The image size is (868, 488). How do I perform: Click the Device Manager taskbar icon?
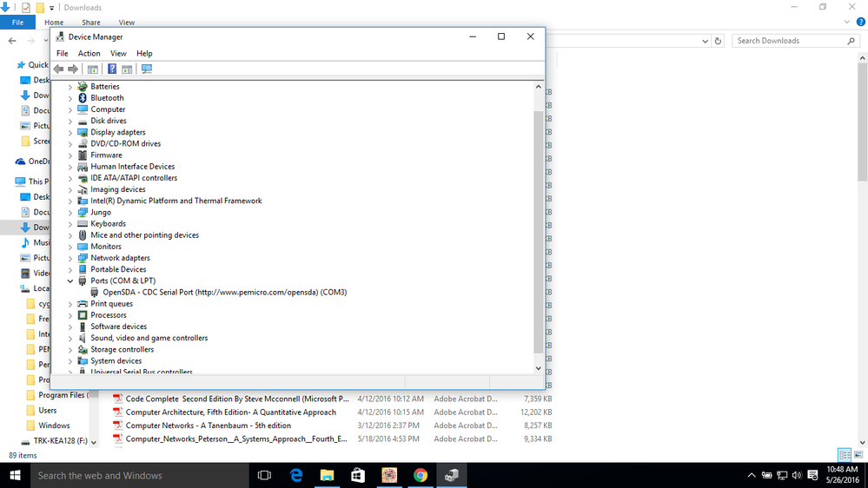452,475
